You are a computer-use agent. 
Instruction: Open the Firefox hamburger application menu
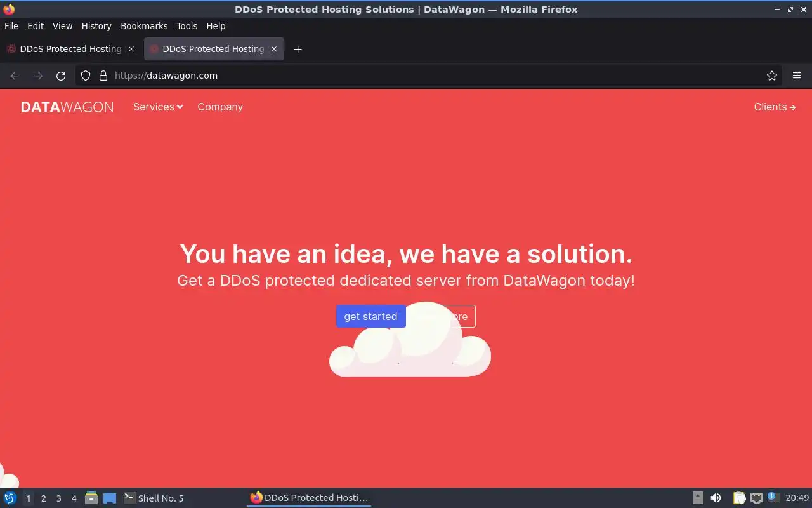(x=797, y=76)
